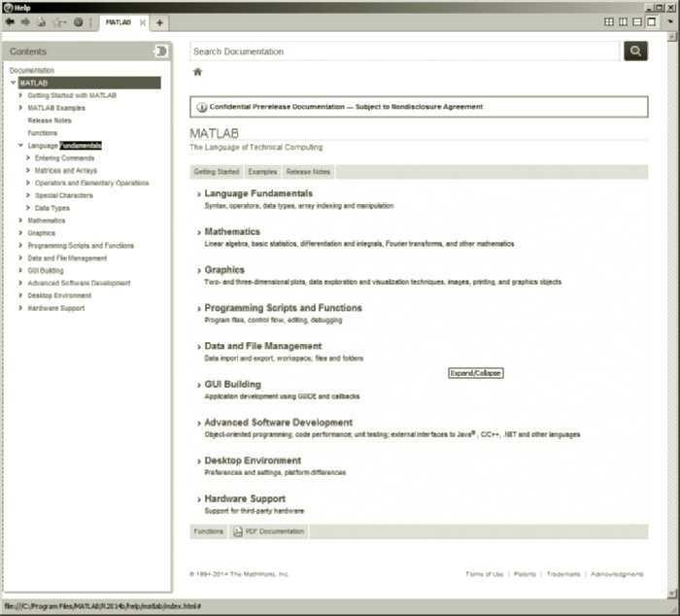Screen dimensions: 680x616
Task: Click the PDF Documentation icon
Action: (238, 531)
